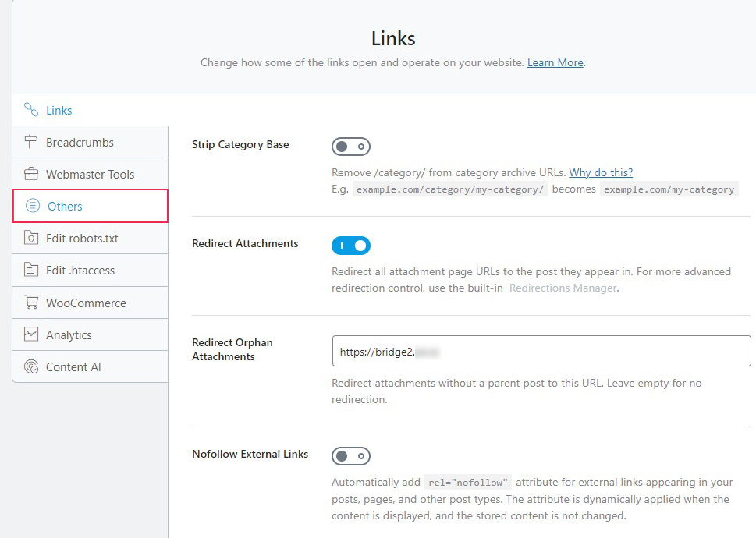Screen dimensions: 756x538
Task: Click the Edit .htaccess document icon
Action: 31,271
